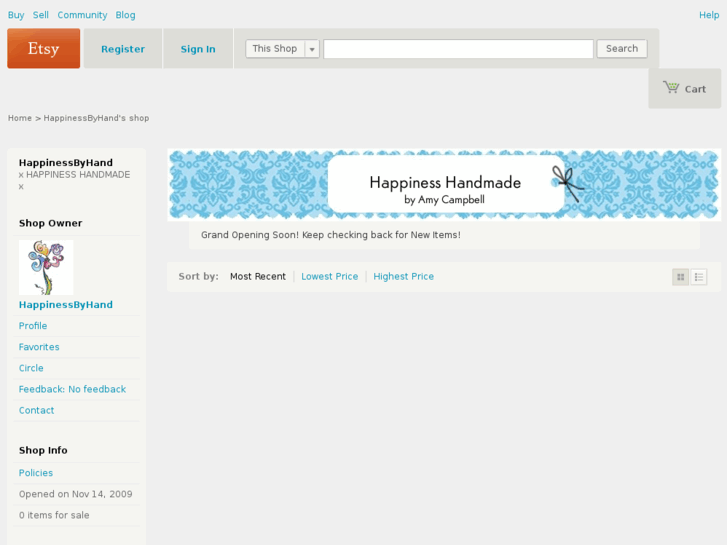Screen dimensions: 727x545
Task: View the shop owner's Profile
Action: [33, 326]
